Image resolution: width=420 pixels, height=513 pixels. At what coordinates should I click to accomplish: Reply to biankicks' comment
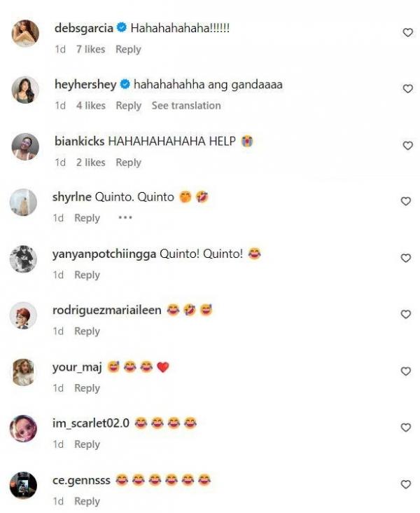(x=128, y=163)
